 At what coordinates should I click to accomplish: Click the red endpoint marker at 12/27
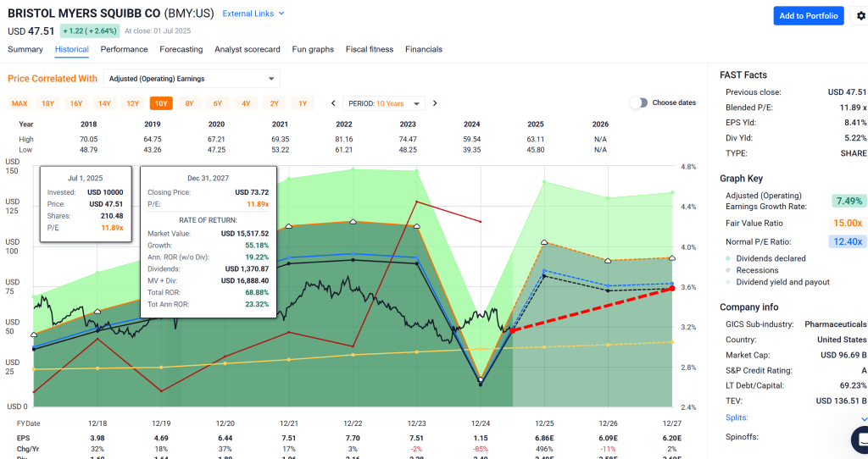click(672, 289)
